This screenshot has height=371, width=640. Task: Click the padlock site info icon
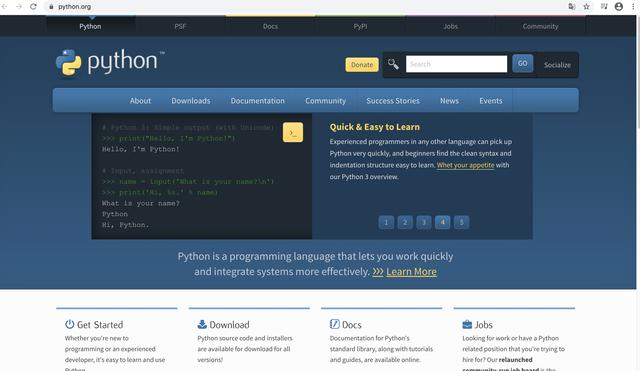click(51, 7)
